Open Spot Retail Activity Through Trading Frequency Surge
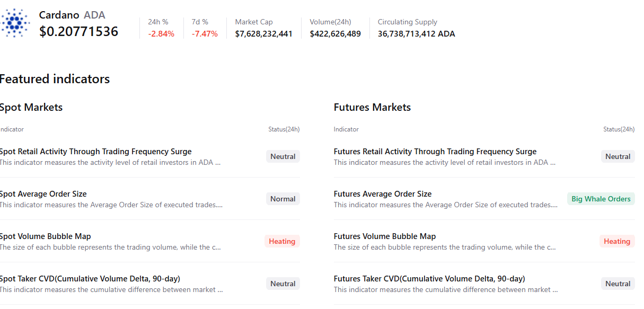 [96, 152]
